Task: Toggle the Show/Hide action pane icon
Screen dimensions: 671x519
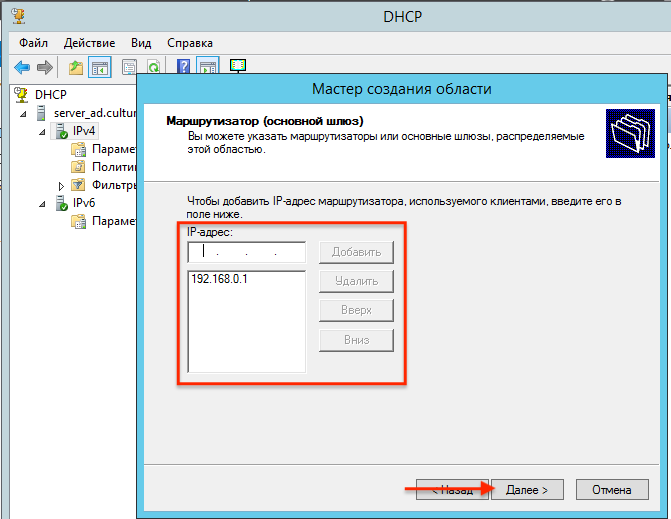Action: (207, 67)
